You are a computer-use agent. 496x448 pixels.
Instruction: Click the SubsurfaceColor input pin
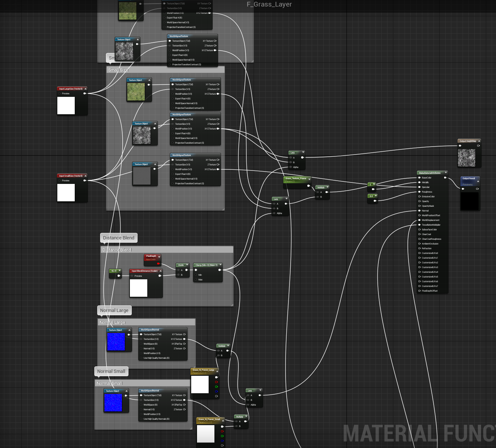tap(419, 230)
